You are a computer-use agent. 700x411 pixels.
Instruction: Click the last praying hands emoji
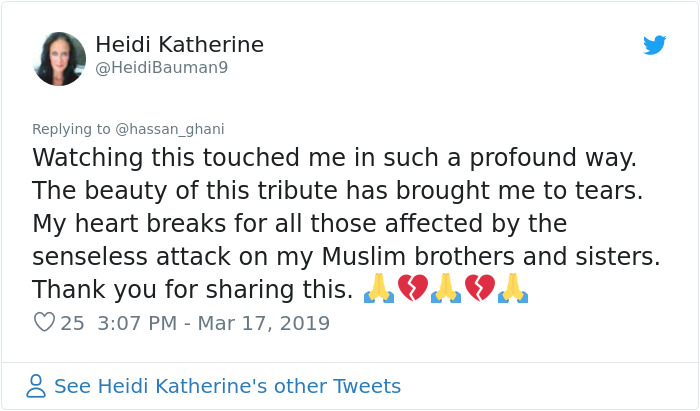(x=513, y=288)
